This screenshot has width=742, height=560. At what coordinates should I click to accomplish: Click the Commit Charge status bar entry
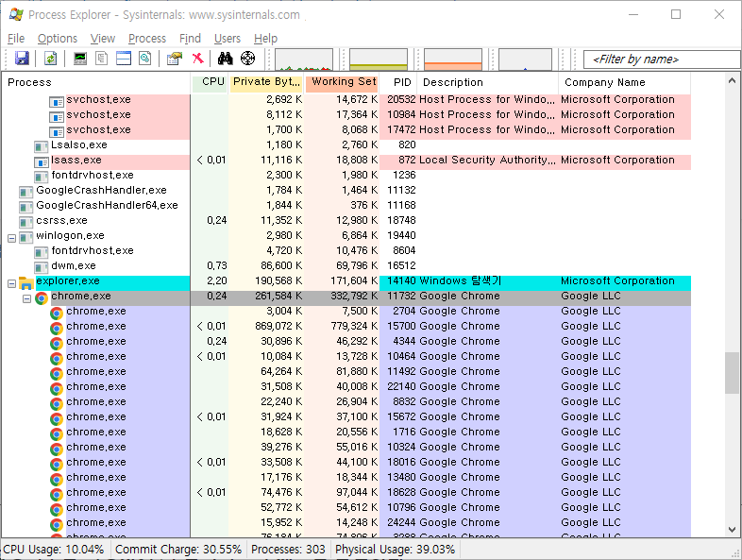(178, 550)
